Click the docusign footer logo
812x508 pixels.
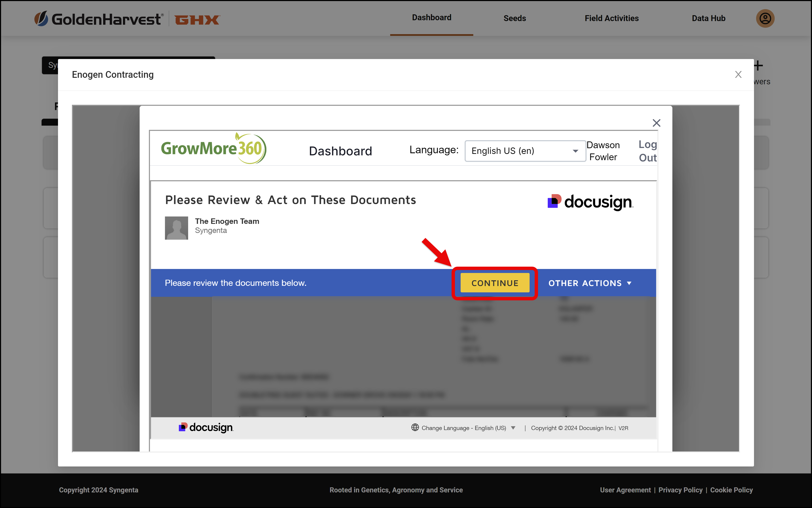pos(206,427)
